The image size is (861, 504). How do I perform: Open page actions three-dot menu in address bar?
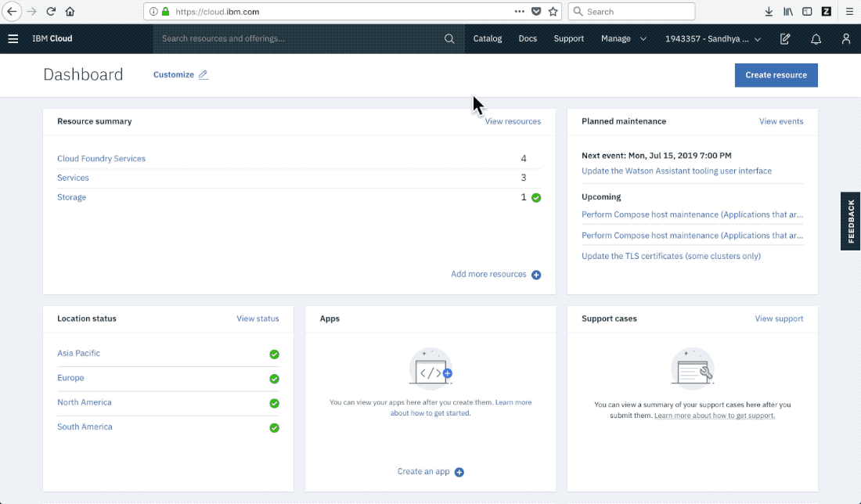520,12
